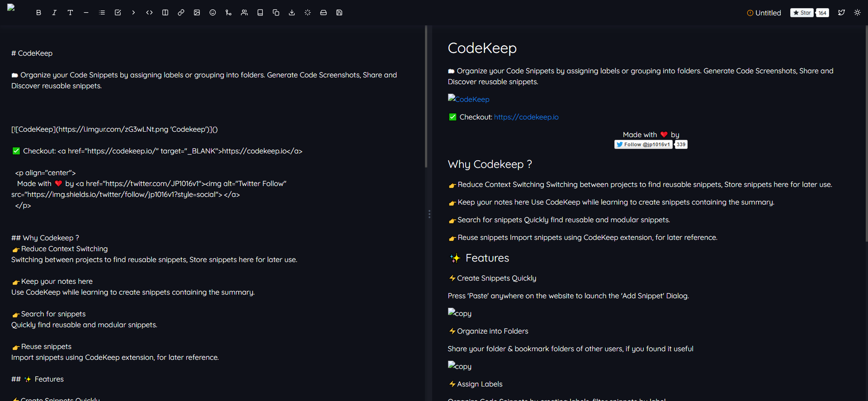Click the editor pane vertical scrollbar

pos(426,97)
